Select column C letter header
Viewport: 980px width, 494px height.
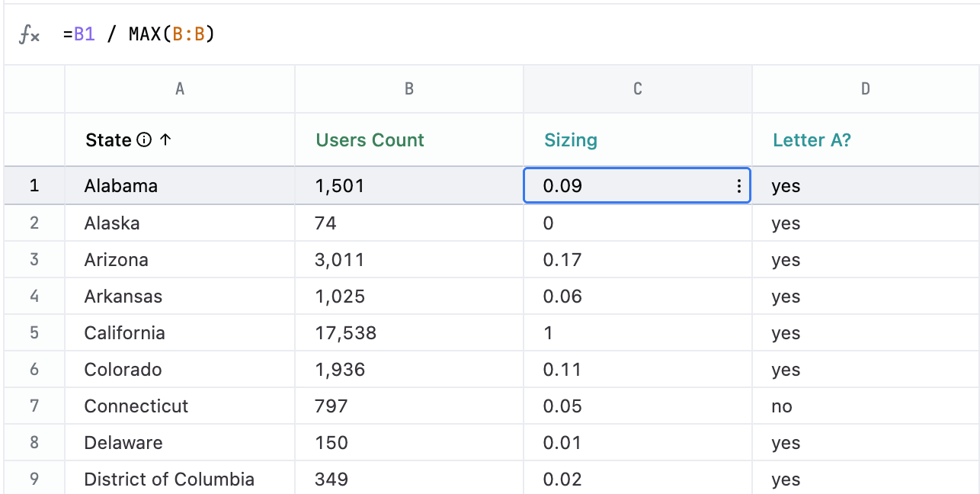click(638, 89)
